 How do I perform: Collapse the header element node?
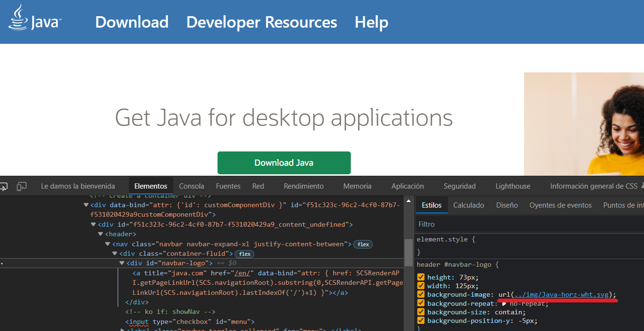tap(101, 234)
